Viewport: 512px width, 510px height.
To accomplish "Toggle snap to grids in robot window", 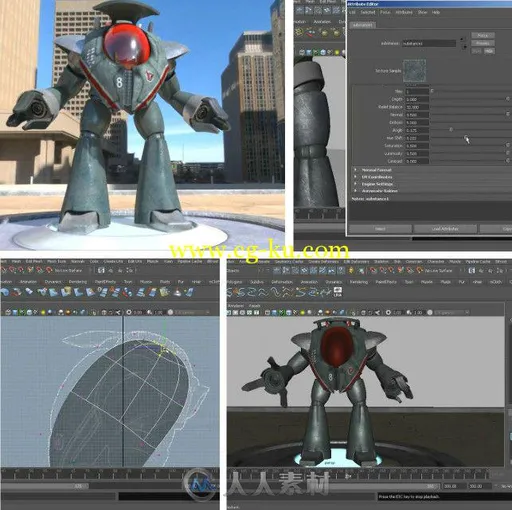I will pyautogui.click(x=373, y=271).
